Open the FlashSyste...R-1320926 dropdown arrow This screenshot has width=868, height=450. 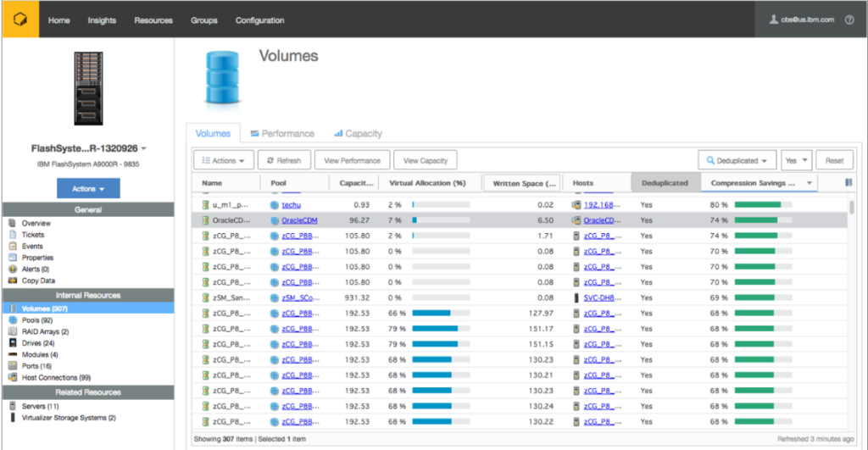[144, 148]
